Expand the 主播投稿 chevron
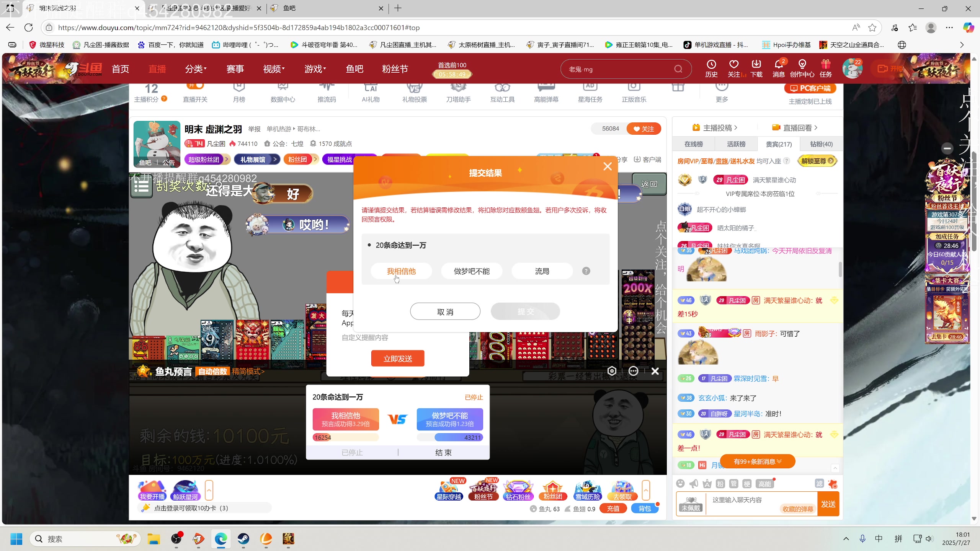This screenshot has width=980, height=551. (x=736, y=127)
